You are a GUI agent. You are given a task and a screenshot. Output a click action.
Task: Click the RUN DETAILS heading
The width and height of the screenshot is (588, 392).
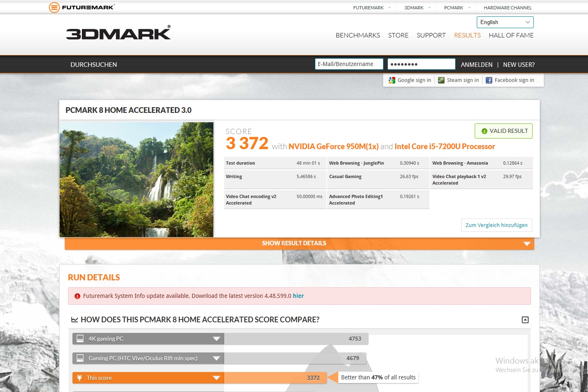coord(94,277)
